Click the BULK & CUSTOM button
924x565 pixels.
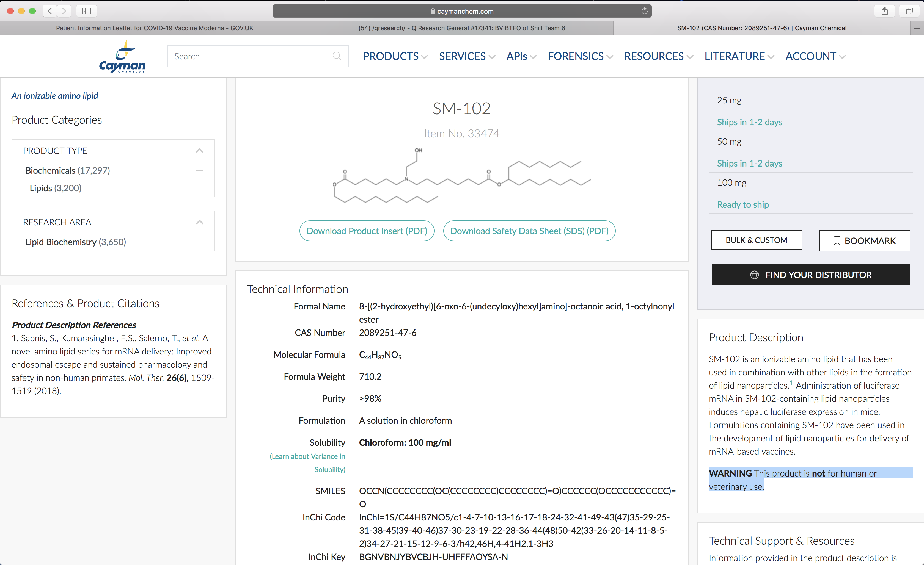(x=756, y=240)
